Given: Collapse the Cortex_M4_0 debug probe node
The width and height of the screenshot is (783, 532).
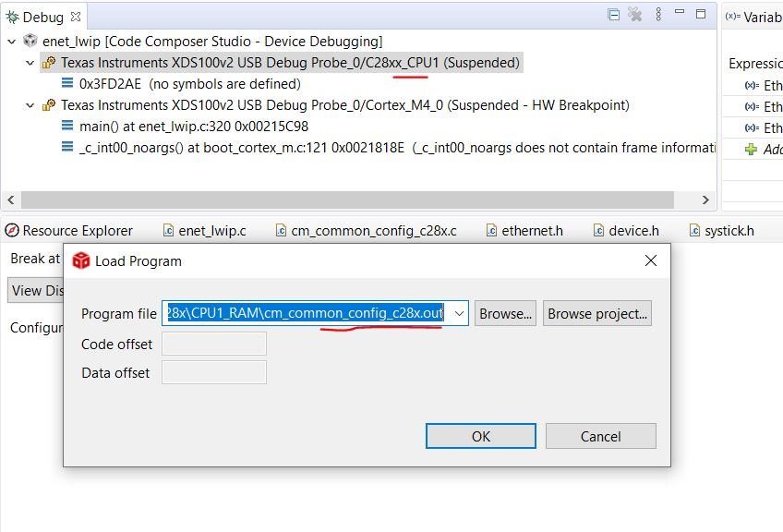Looking at the screenshot, I should coord(30,105).
